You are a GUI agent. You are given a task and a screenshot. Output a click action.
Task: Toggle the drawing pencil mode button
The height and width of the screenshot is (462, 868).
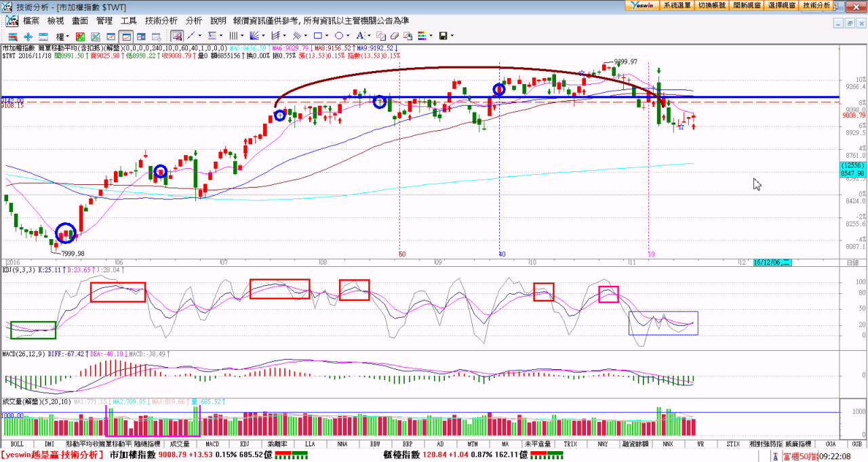point(176,36)
